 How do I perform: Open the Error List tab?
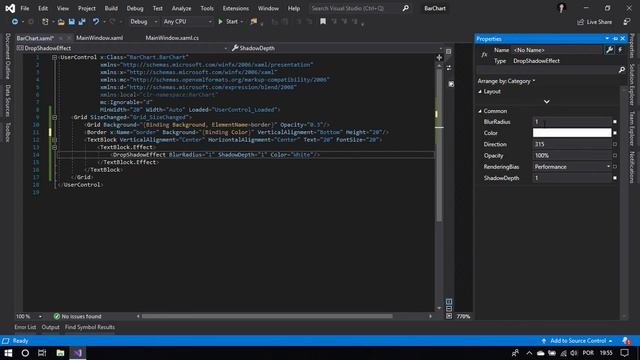(x=25, y=327)
